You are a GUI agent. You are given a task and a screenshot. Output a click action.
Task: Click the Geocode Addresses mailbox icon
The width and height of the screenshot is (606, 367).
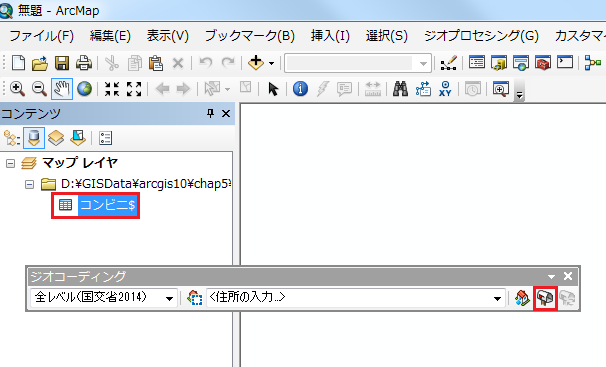click(545, 298)
